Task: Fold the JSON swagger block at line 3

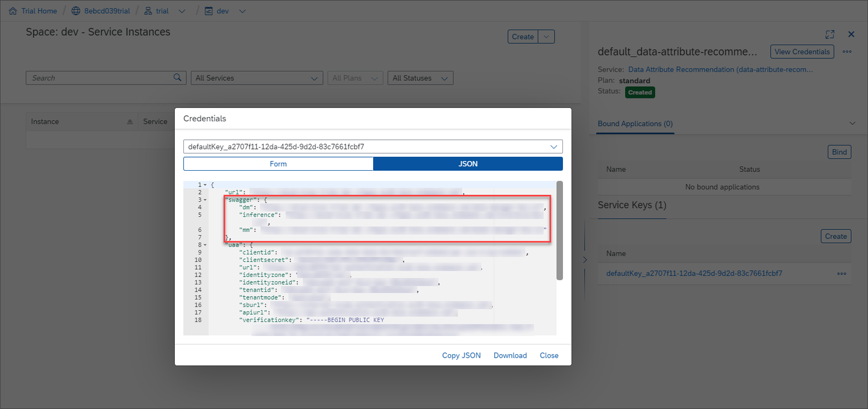Action: tap(205, 200)
